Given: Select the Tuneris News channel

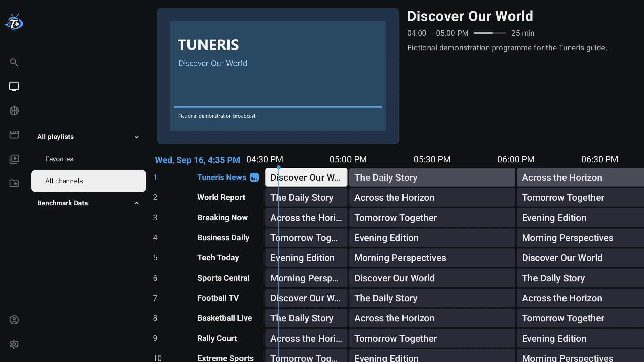Looking at the screenshot, I should tap(222, 177).
